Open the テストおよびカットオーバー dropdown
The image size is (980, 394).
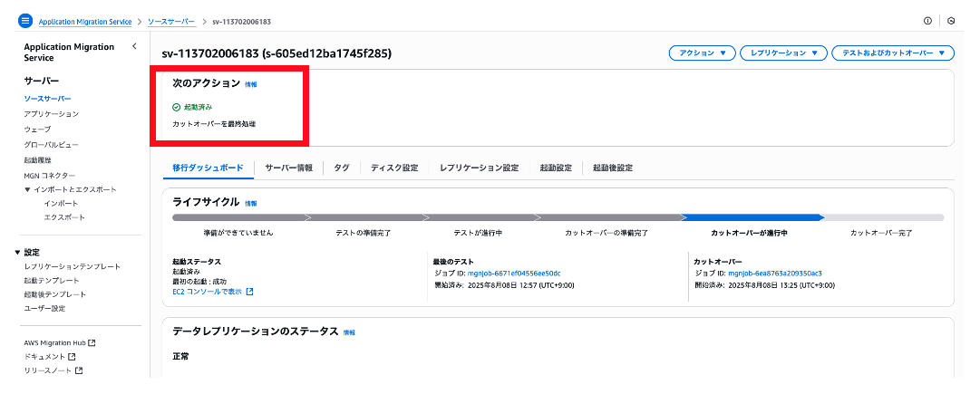tap(893, 53)
